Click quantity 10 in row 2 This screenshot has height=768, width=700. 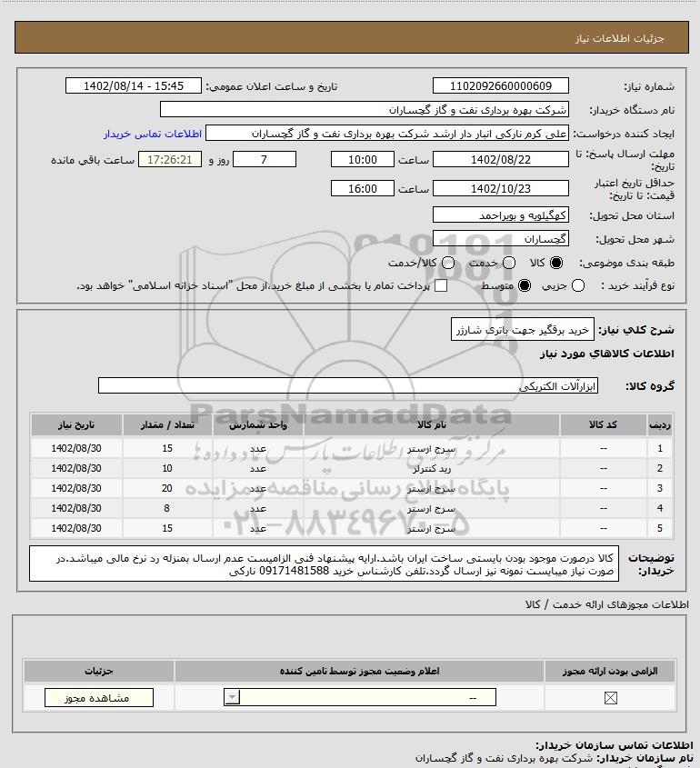coord(167,468)
